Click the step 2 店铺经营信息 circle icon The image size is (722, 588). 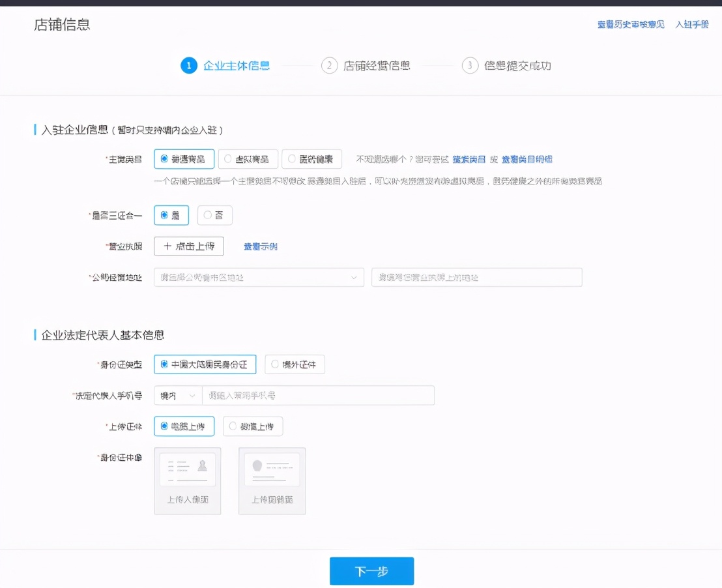click(x=330, y=66)
